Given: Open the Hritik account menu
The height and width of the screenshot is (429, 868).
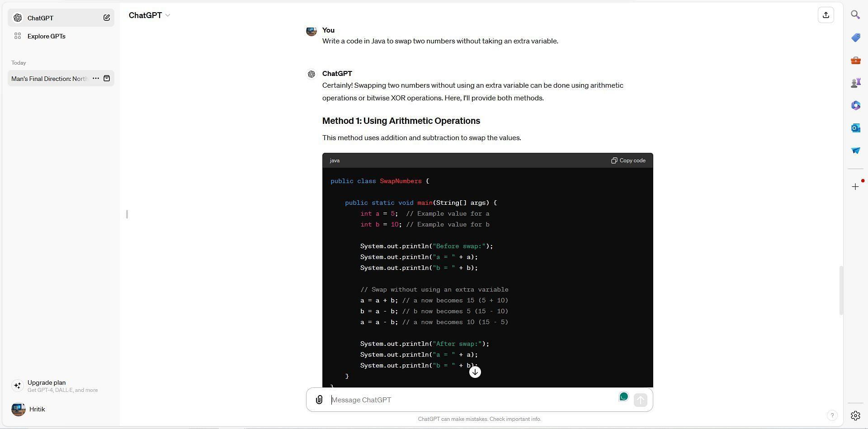Looking at the screenshot, I should point(61,409).
